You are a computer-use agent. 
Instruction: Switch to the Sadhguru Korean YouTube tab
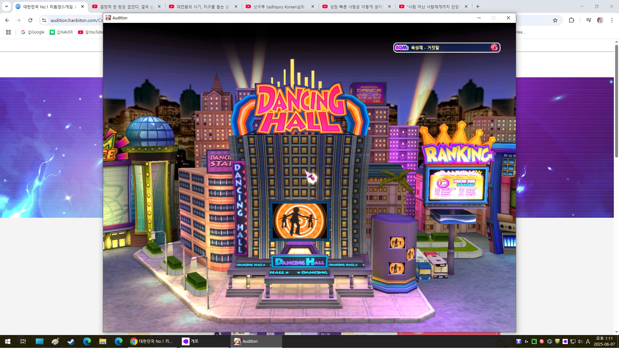(x=279, y=6)
